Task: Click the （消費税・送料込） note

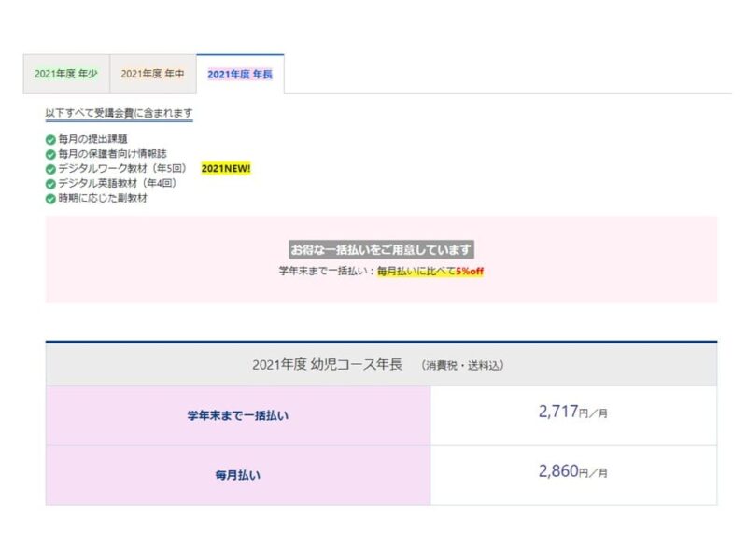Action: pos(462,366)
